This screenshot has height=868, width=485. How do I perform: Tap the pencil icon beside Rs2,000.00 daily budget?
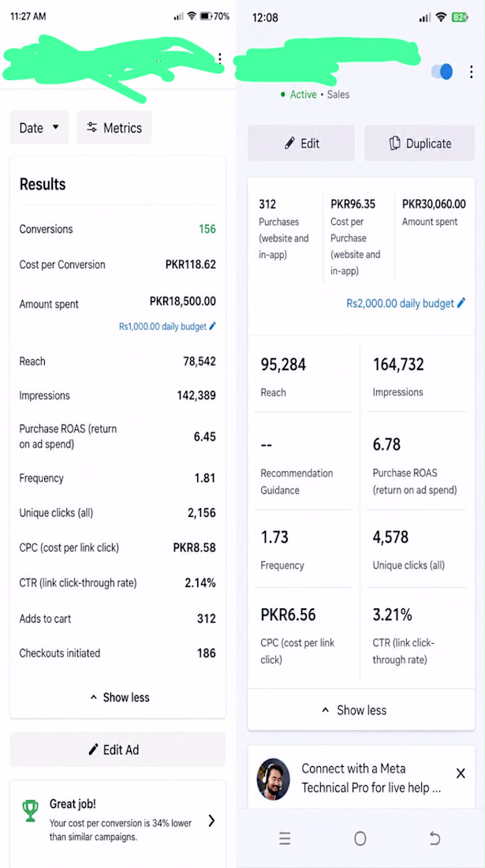coord(462,303)
